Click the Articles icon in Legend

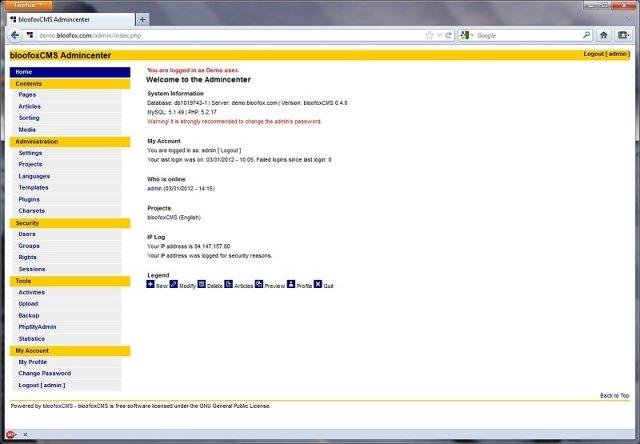pyautogui.click(x=229, y=284)
